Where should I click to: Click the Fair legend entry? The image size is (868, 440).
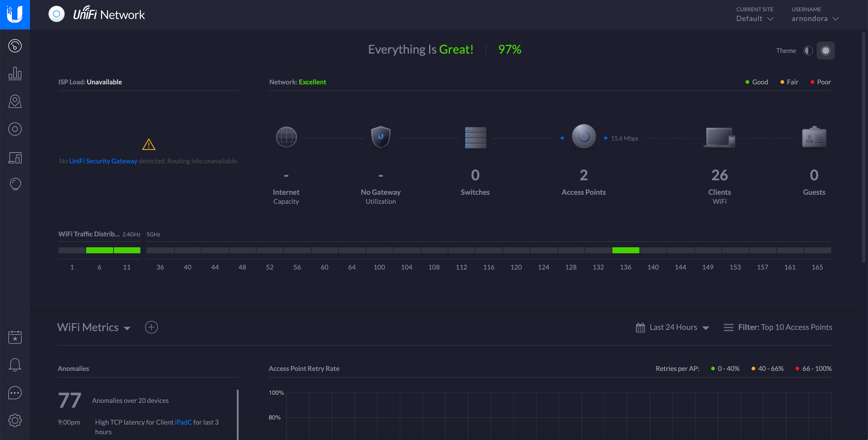[789, 82]
